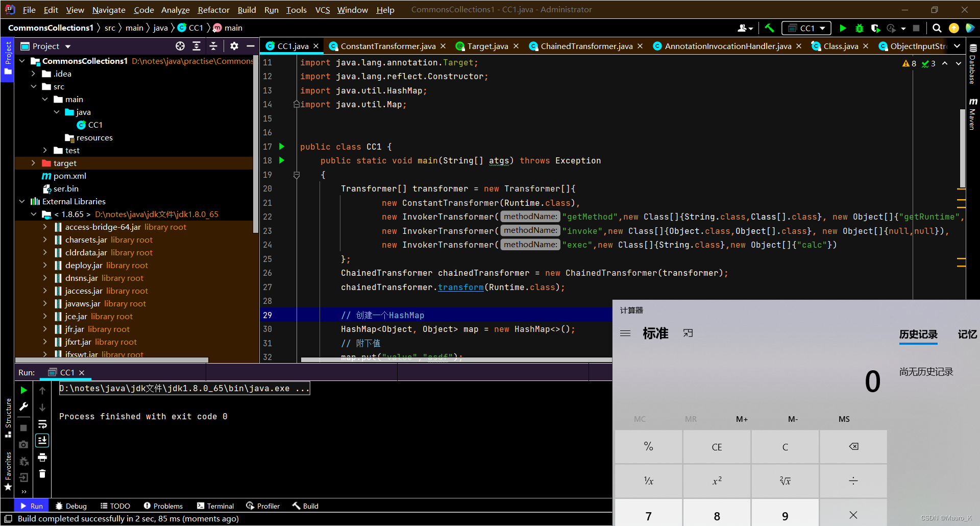Switch calculator to 记忆 tab
Viewport: 980px width, 526px height.
pyautogui.click(x=967, y=334)
